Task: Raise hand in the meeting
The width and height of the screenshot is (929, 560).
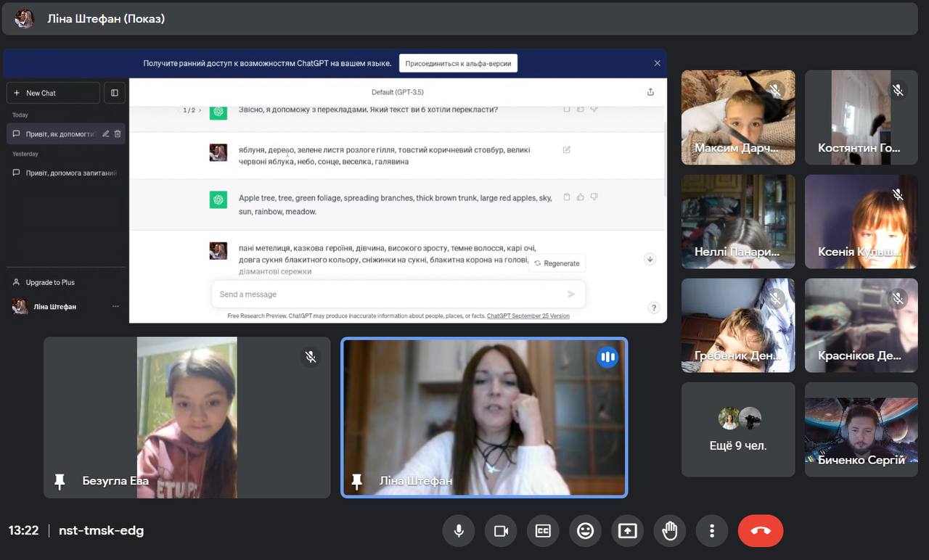Action: coord(669,531)
